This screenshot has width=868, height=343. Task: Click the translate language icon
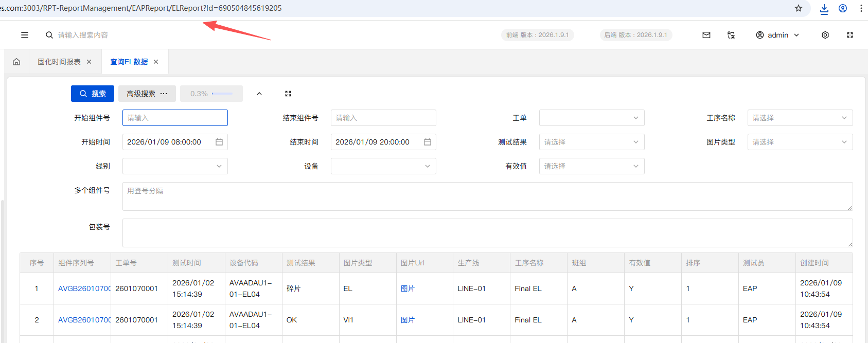[x=731, y=35]
